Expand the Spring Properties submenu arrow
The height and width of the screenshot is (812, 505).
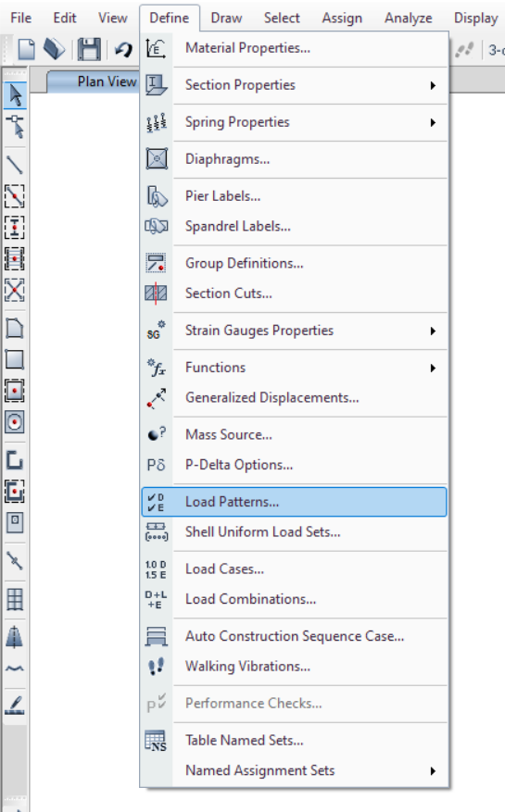click(x=433, y=123)
